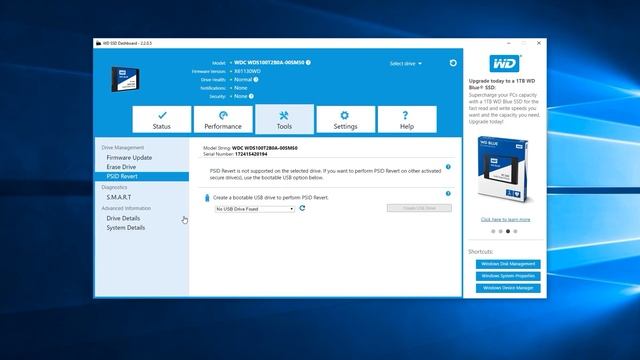Select Erase Drive in sidebar
The height and width of the screenshot is (360, 640).
121,167
